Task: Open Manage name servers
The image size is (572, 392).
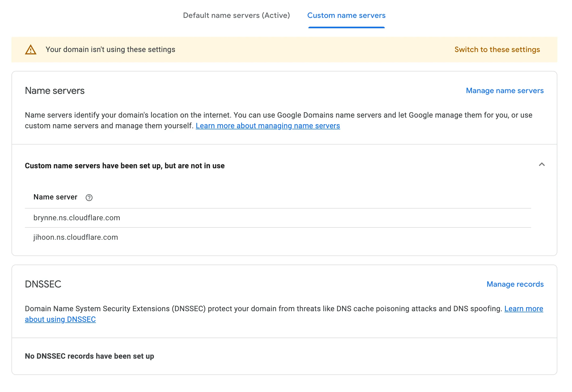Action: (505, 91)
